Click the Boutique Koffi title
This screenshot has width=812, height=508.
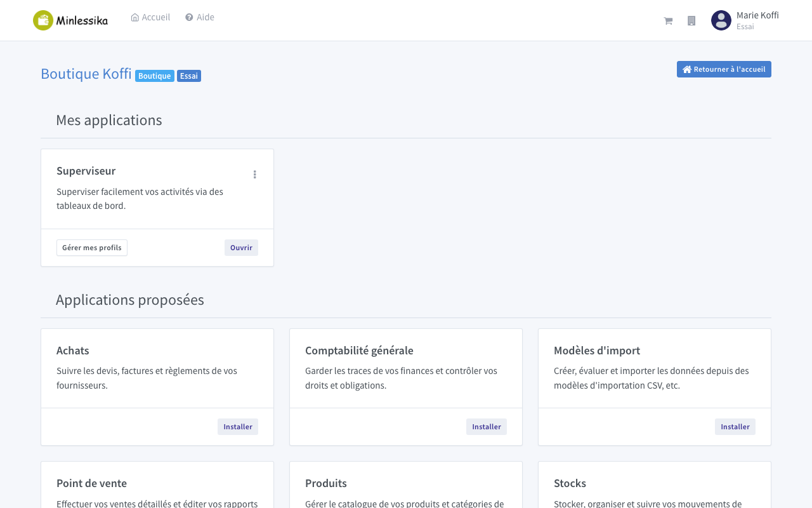coord(86,74)
